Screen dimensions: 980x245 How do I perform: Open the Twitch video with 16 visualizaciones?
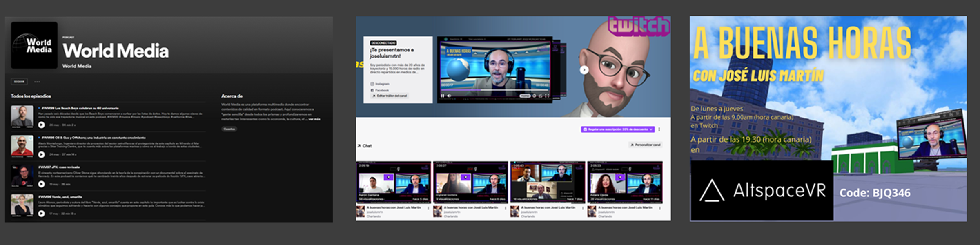pyautogui.click(x=548, y=182)
